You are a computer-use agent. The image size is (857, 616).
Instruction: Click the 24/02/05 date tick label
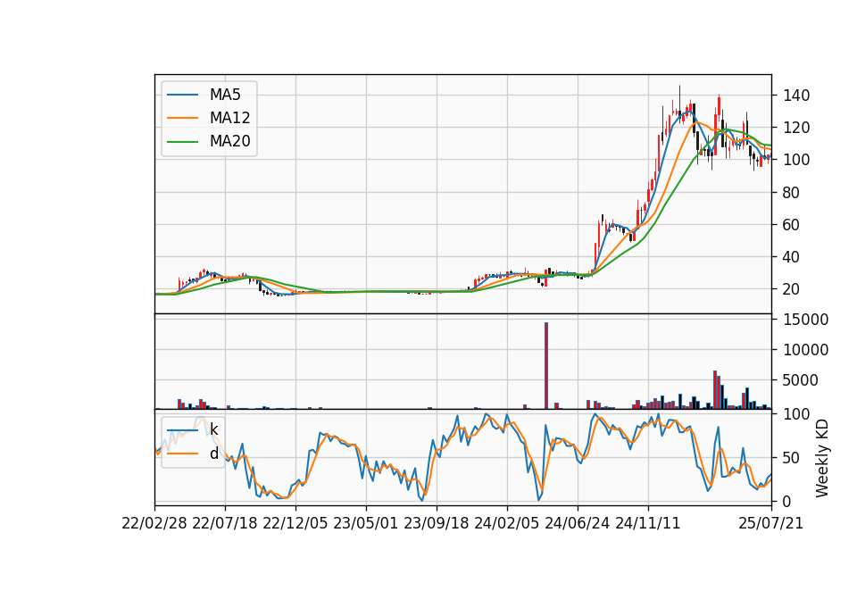click(x=507, y=523)
